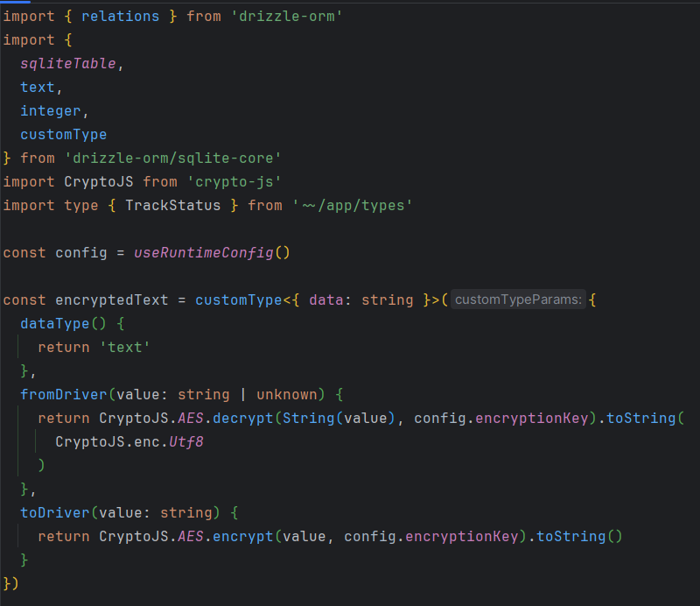Click the 'crypto-js' module string
The image size is (700, 606).
234,182
